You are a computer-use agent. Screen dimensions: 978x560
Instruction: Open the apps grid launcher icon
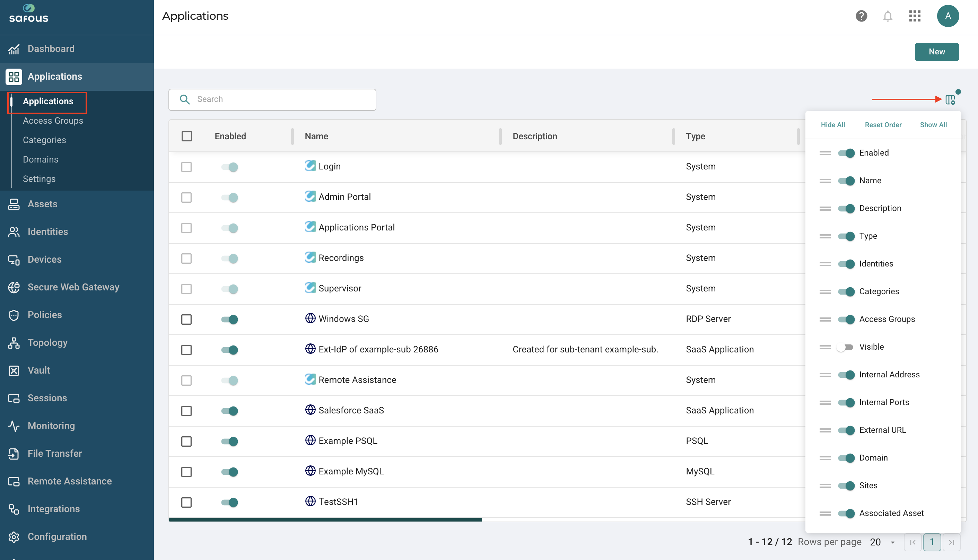coord(915,16)
